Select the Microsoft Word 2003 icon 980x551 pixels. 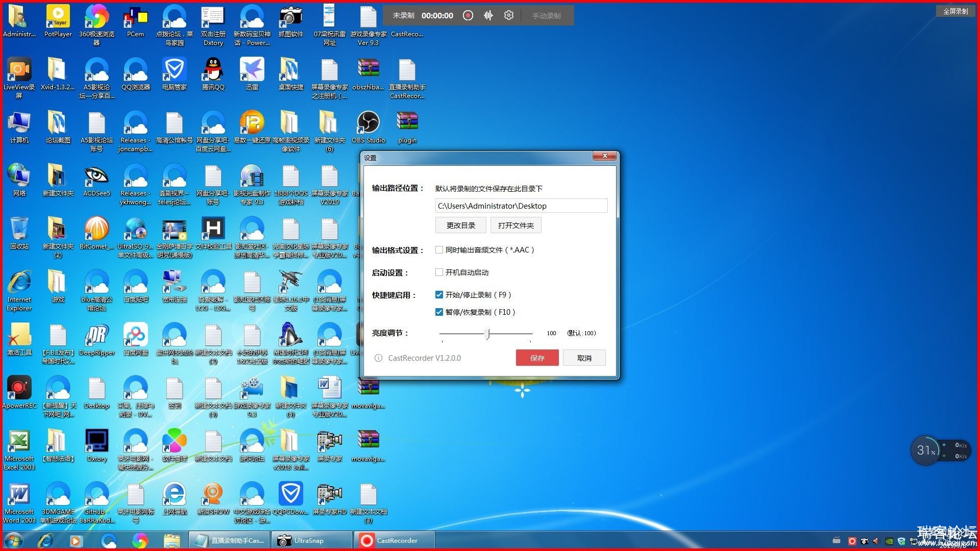coord(19,502)
